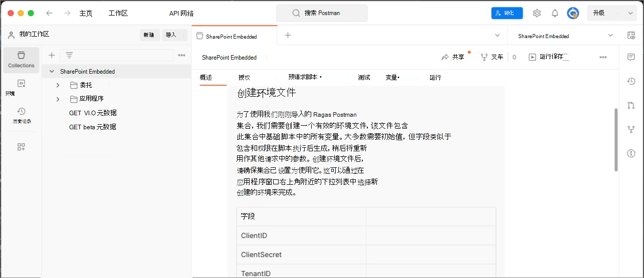
Task: Click the 运行保存 (Run) button
Action: coord(549,57)
